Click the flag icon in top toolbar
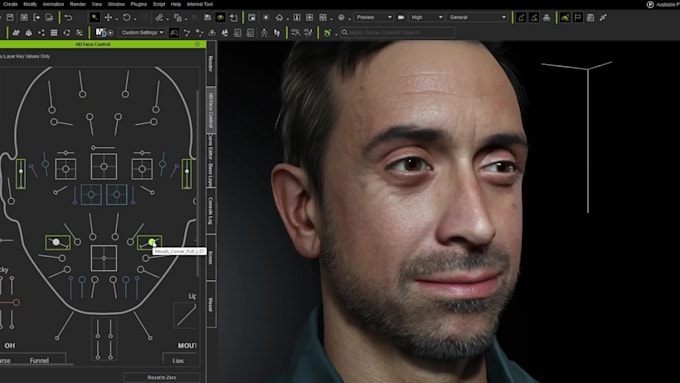680x383 pixels. (578, 17)
